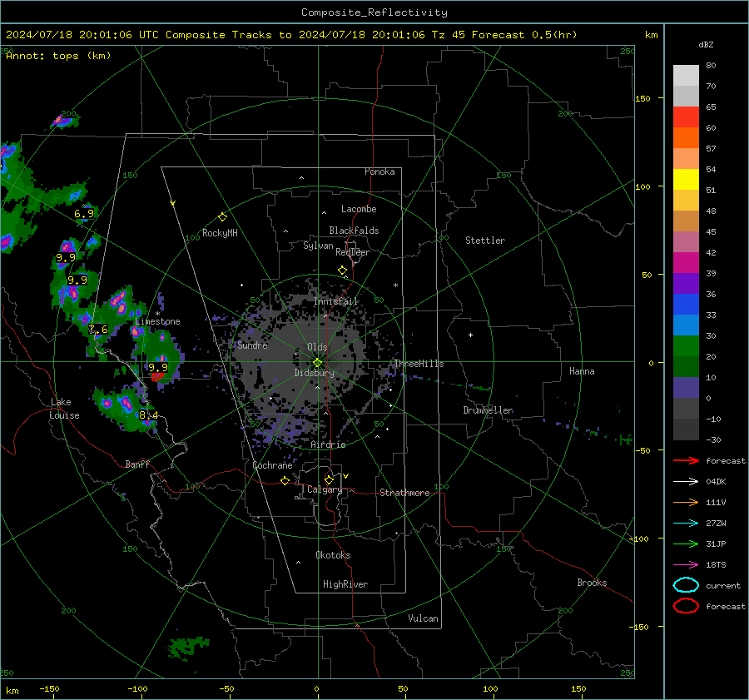Click the Banff city label

click(137, 464)
